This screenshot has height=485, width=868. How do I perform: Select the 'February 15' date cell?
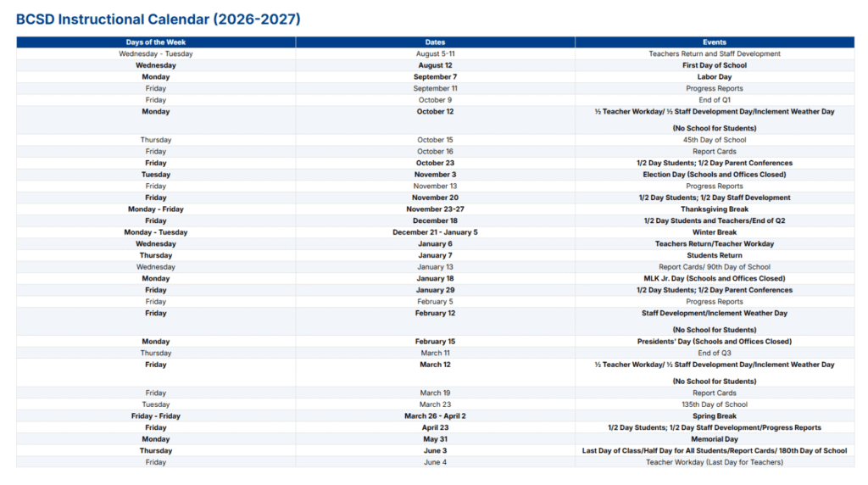pos(435,342)
